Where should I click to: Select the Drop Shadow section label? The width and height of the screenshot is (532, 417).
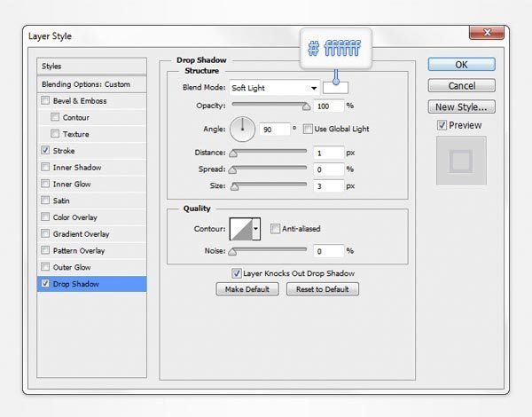click(76, 284)
